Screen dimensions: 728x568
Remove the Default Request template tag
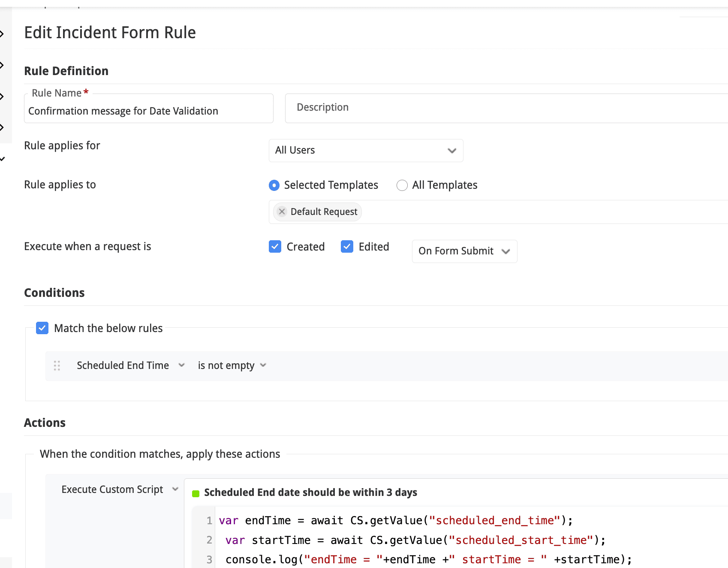[282, 211]
